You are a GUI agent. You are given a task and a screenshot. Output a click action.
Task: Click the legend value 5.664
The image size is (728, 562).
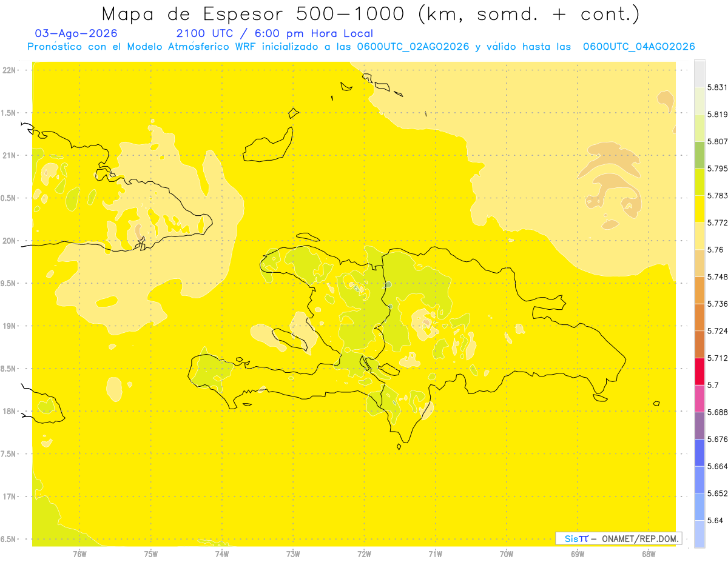click(718, 466)
